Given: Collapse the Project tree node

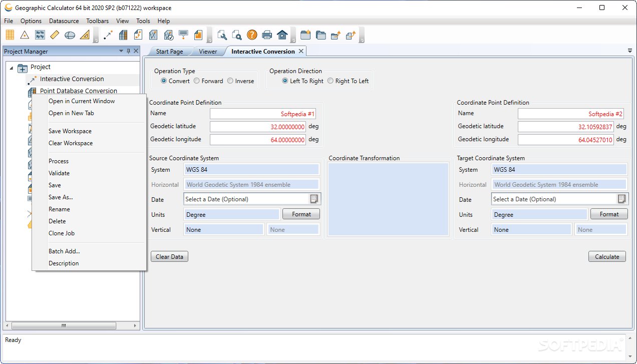Looking at the screenshot, I should pos(12,68).
